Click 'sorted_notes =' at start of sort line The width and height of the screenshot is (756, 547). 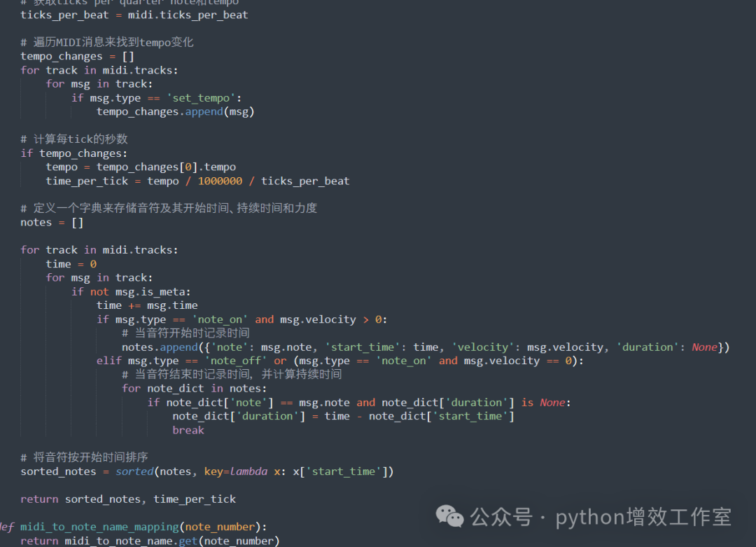pos(64,472)
